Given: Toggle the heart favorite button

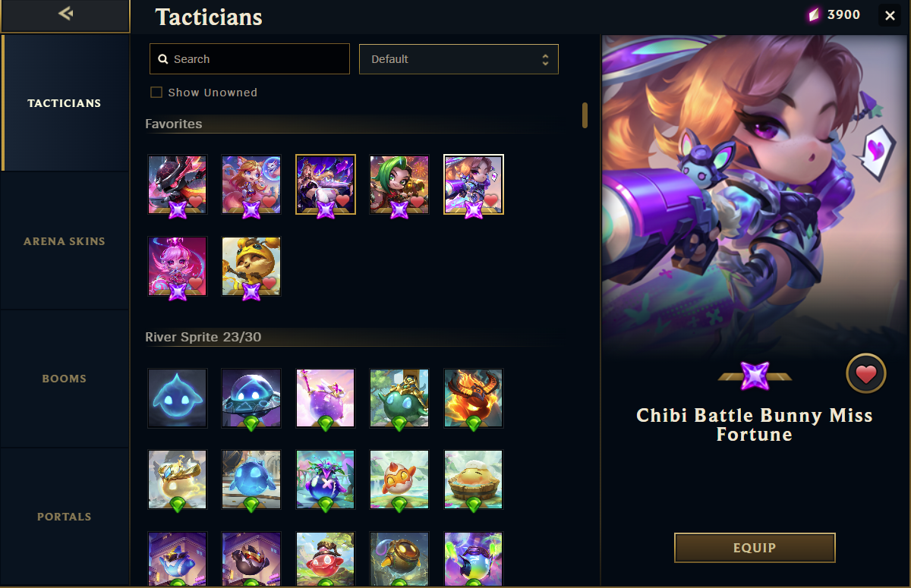Looking at the screenshot, I should (x=866, y=374).
